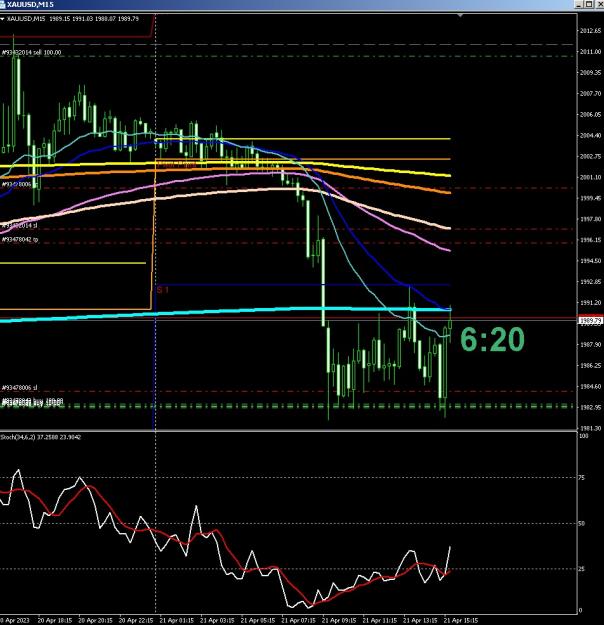Maximize the XAUUSD,M15 chart window

coord(589,4)
